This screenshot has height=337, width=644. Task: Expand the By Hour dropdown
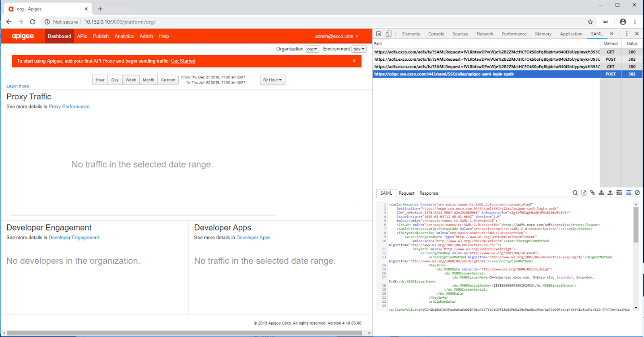(x=272, y=80)
